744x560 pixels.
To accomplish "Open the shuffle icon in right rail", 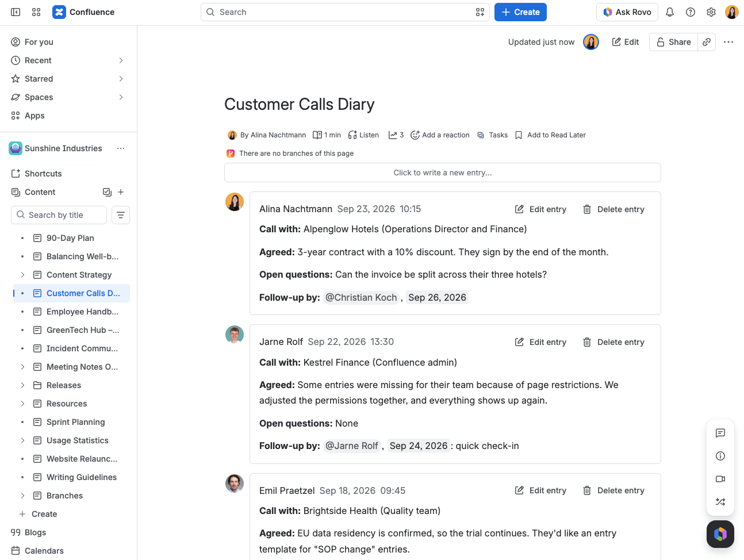I will coord(720,502).
